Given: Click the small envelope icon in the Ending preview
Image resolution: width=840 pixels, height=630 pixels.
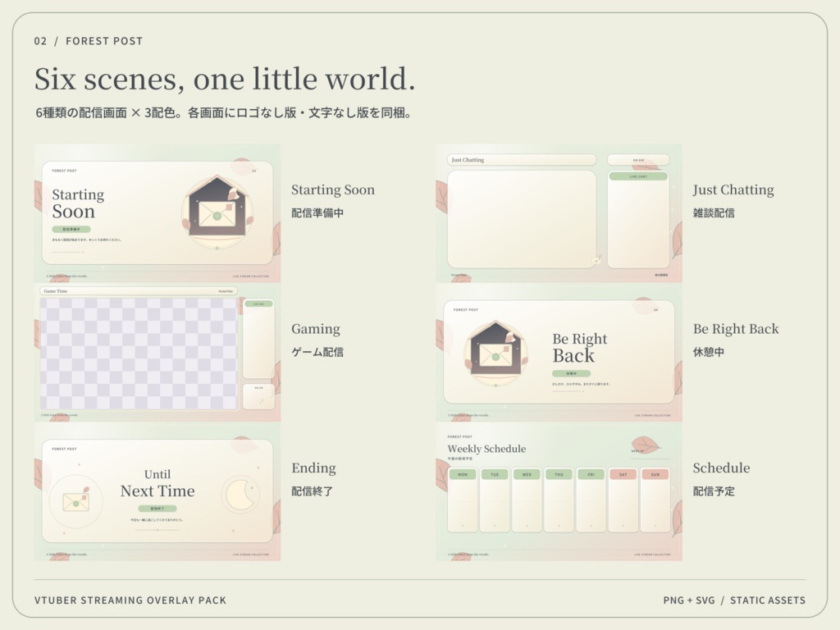Looking at the screenshot, I should coord(76,500).
